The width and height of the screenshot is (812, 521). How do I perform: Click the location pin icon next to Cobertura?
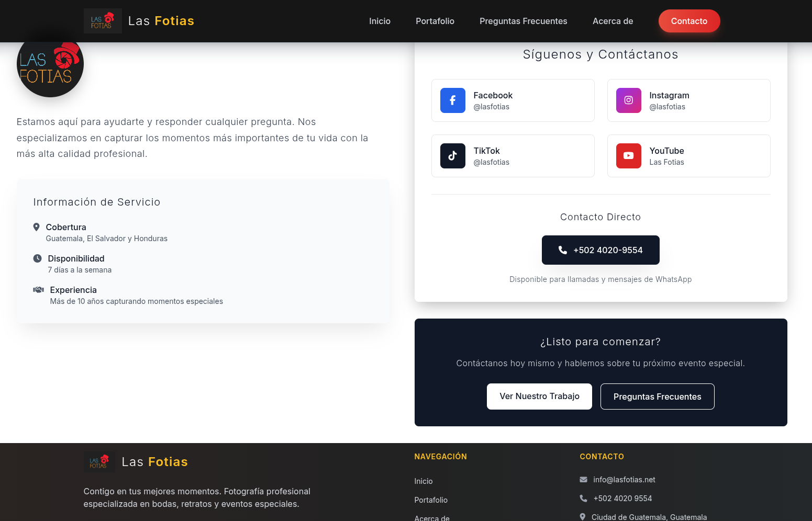(x=36, y=227)
